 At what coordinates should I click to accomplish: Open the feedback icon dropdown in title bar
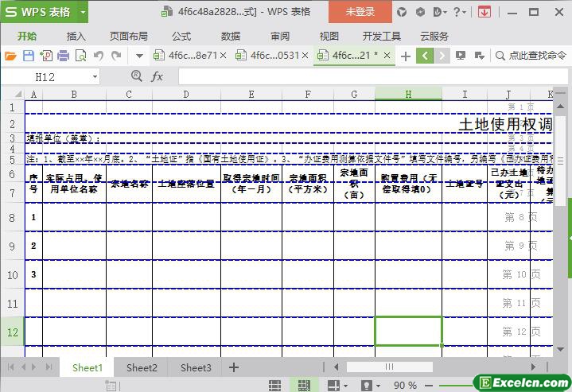coord(440,13)
